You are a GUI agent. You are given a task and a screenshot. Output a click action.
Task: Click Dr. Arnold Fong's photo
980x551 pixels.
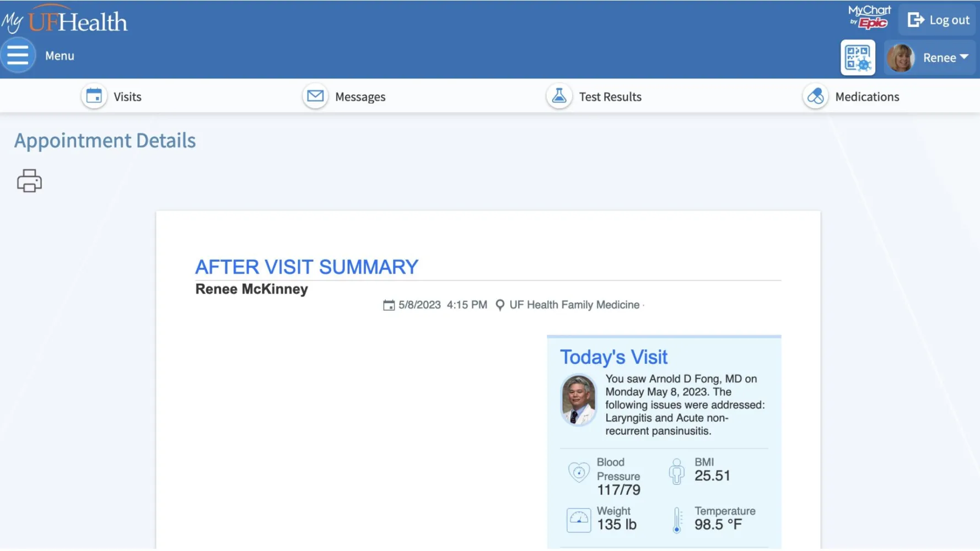pyautogui.click(x=578, y=400)
